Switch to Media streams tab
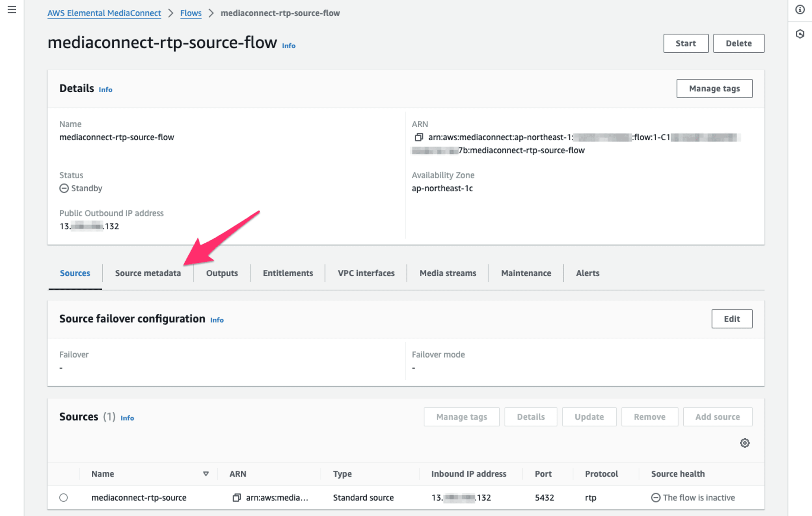The width and height of the screenshot is (812, 516). click(448, 273)
